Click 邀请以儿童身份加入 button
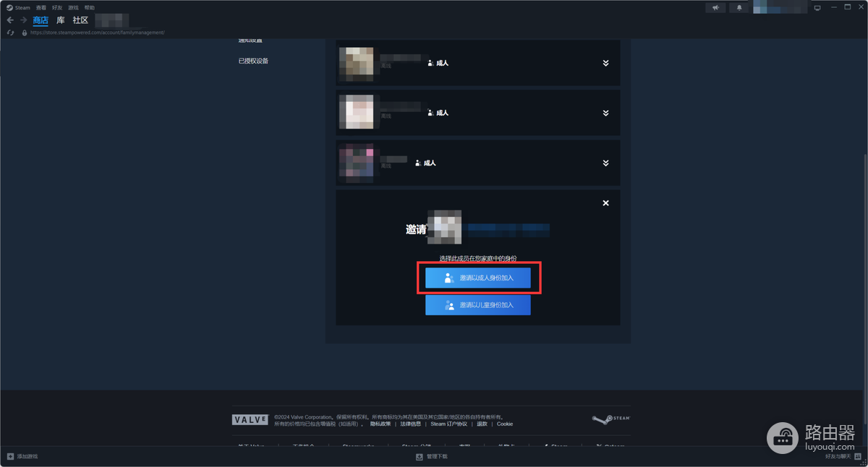The image size is (868, 467). [x=478, y=305]
